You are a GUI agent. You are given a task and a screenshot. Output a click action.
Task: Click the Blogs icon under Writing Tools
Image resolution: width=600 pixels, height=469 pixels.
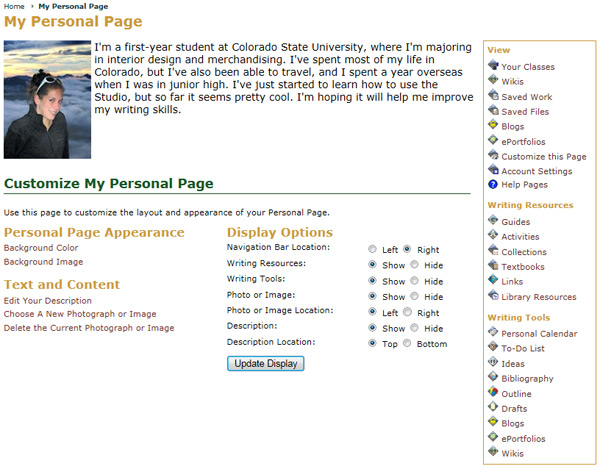pyautogui.click(x=493, y=422)
